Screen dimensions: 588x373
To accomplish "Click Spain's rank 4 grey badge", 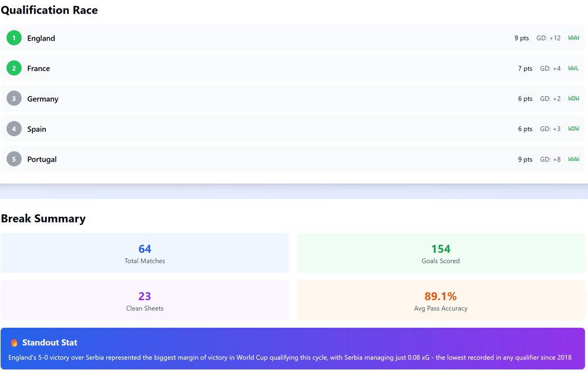I will 14,129.
